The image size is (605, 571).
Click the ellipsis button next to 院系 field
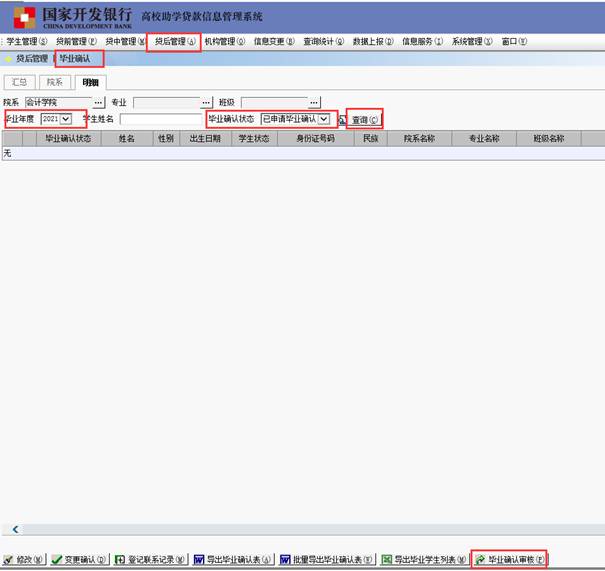coord(98,102)
